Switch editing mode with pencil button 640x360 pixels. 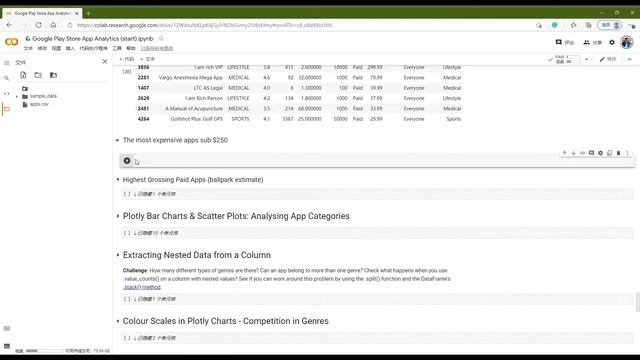[x=608, y=60]
